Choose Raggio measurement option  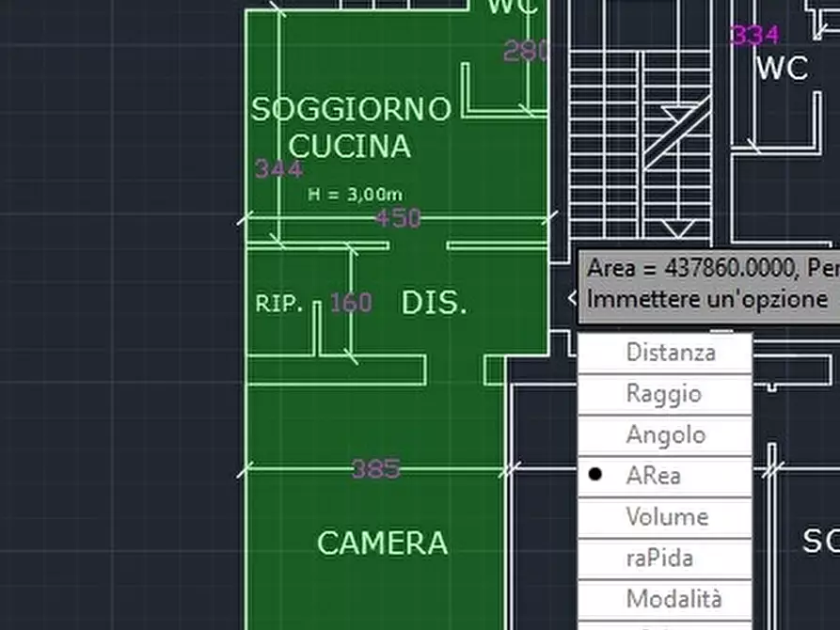pos(665,394)
